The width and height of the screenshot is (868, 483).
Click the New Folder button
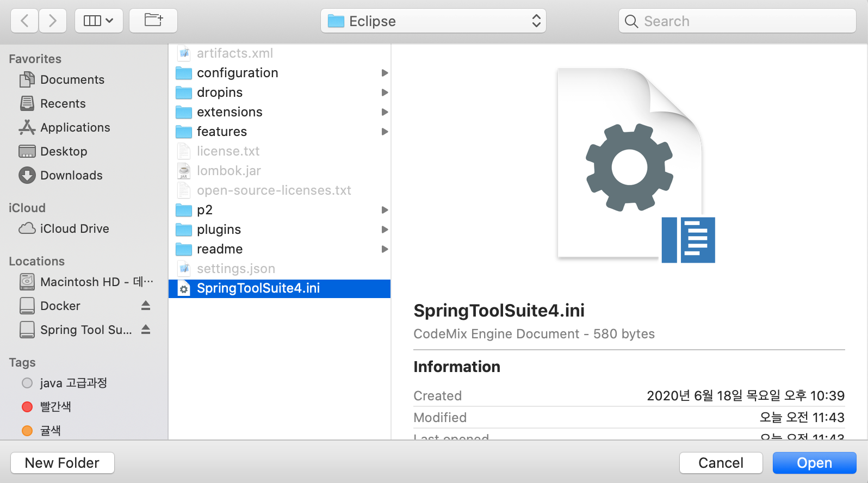pos(63,463)
